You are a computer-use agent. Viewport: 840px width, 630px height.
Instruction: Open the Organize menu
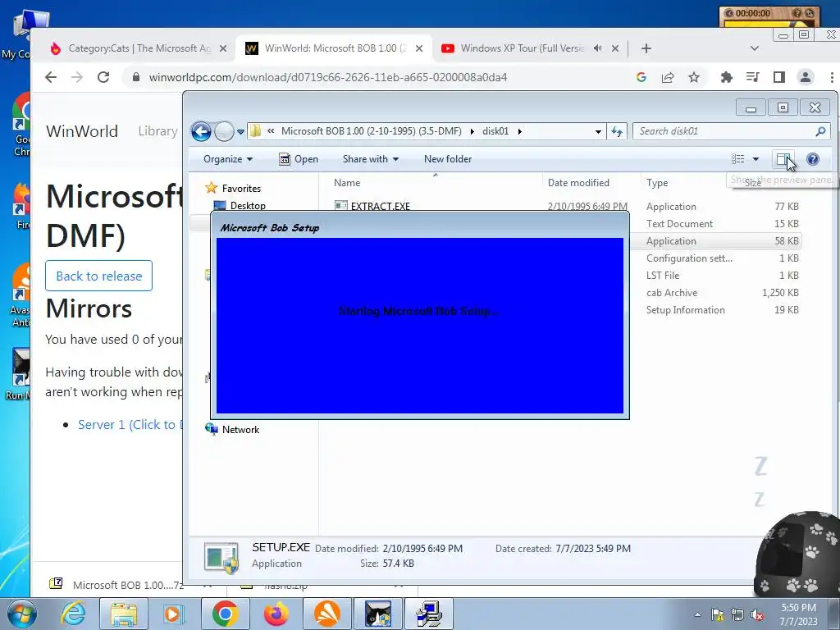point(228,159)
